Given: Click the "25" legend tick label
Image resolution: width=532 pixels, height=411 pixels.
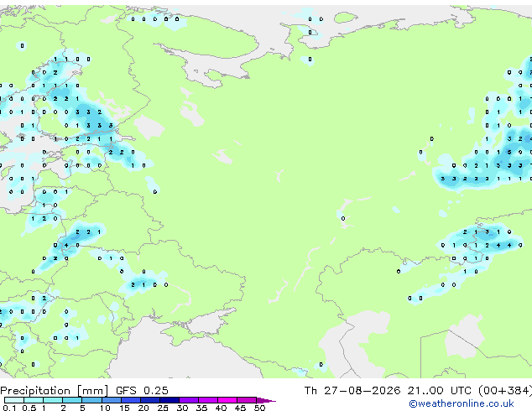Looking at the screenshot, I should tap(163, 408).
